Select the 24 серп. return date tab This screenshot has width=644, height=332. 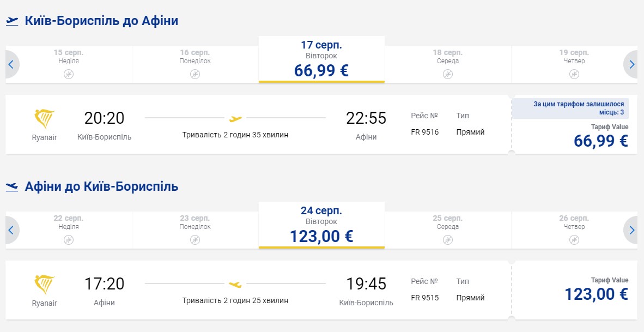coord(321,225)
